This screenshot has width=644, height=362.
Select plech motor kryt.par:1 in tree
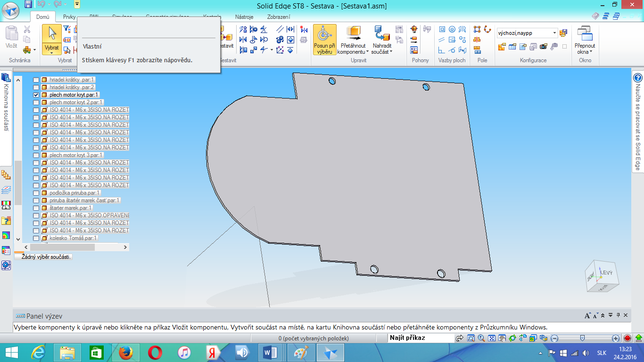(74, 95)
